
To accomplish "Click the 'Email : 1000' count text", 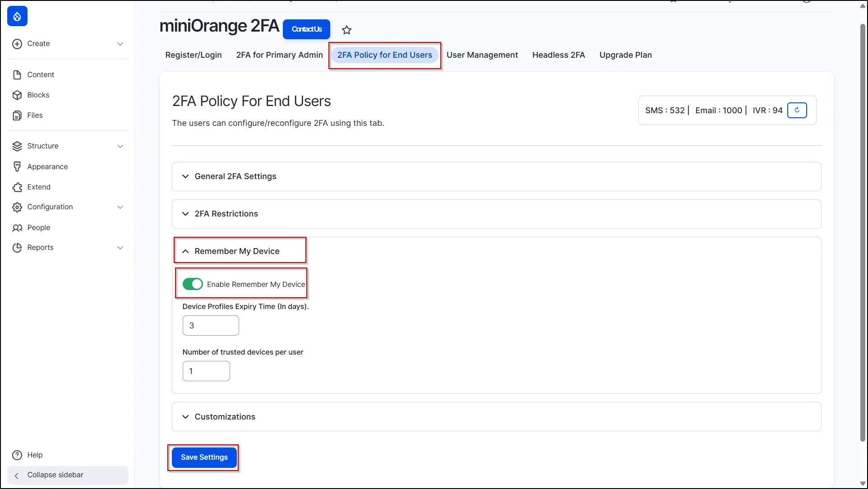I will point(719,111).
